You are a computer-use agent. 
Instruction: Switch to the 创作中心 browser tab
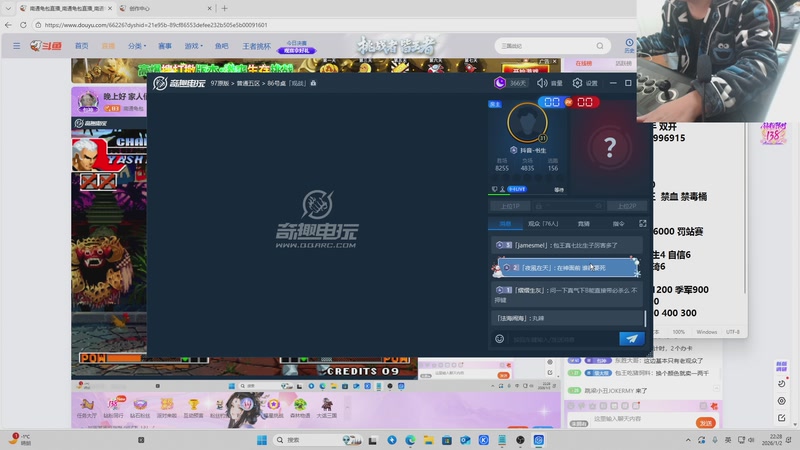coord(164,8)
